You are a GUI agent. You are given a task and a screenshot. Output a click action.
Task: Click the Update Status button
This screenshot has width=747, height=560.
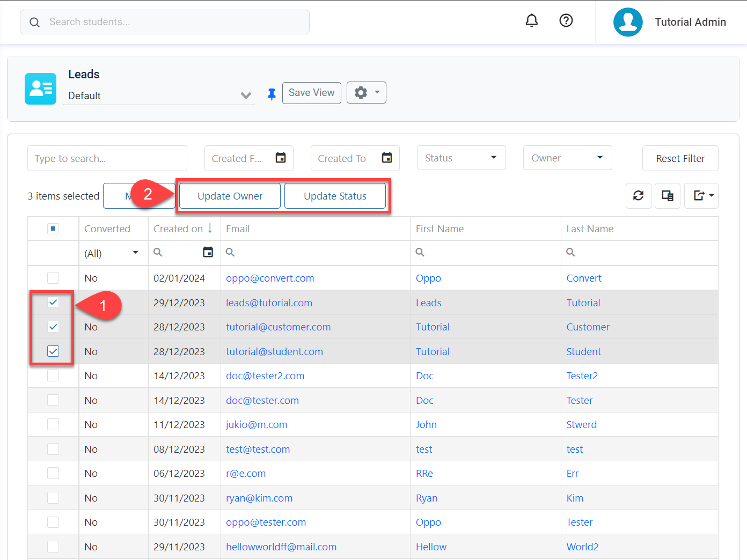(335, 196)
